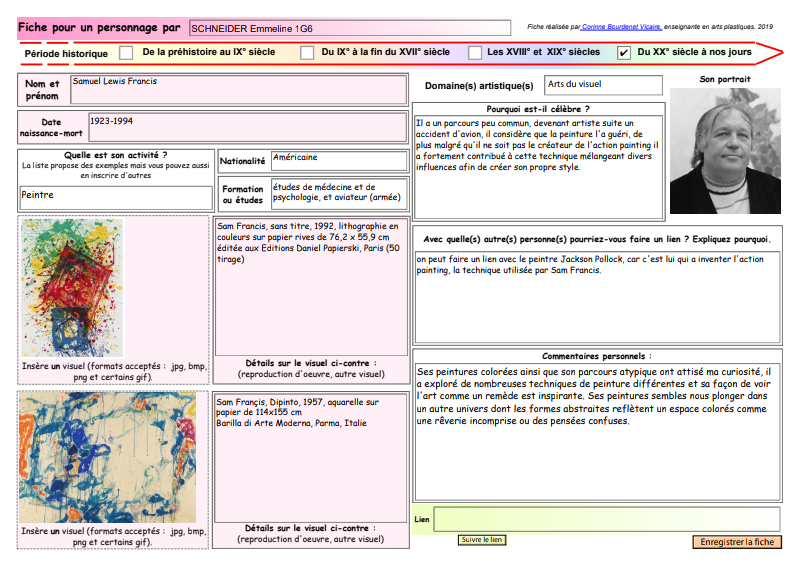Tick the 'Du IX° à la fin du XVII° siècle' checkbox

306,52
